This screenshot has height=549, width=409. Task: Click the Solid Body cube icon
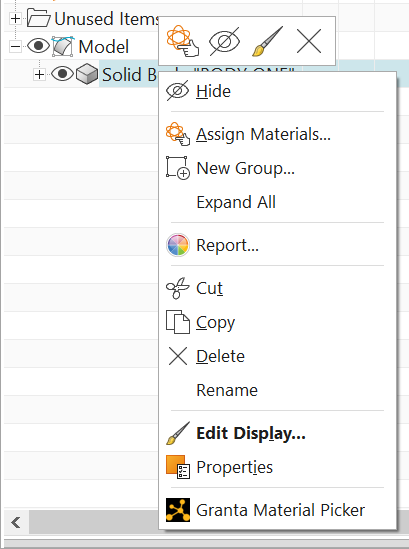pyautogui.click(x=87, y=74)
